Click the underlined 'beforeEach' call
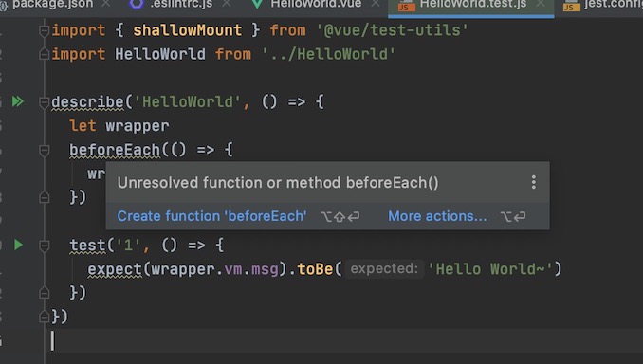Screen dimensions: 643x364 115,150
